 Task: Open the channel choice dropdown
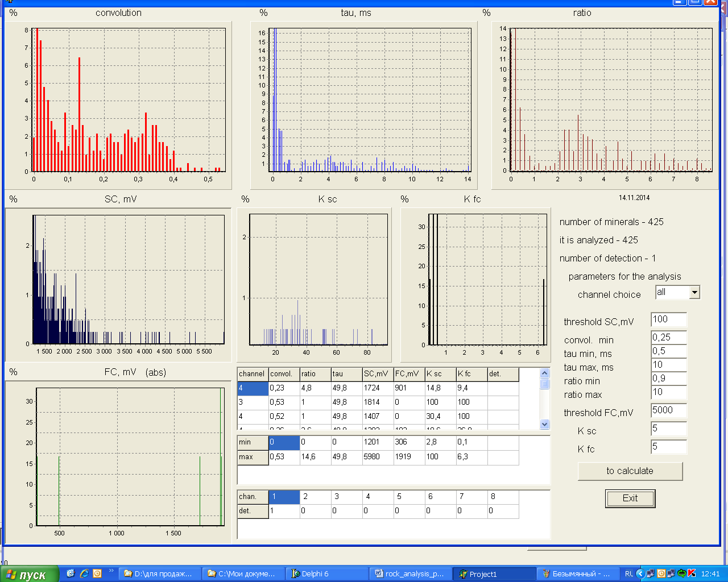[x=694, y=293]
